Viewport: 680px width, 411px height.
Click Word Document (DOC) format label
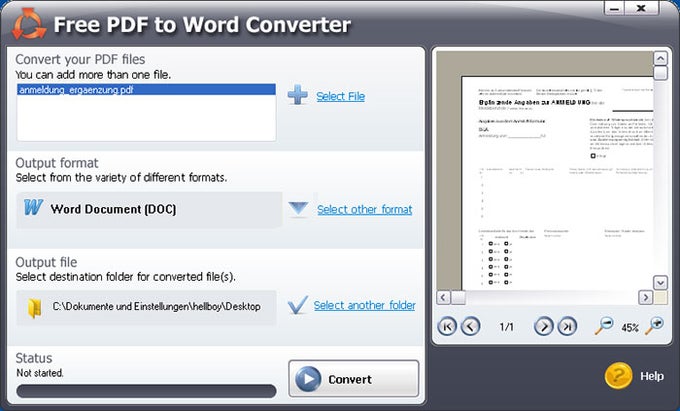tap(113, 209)
